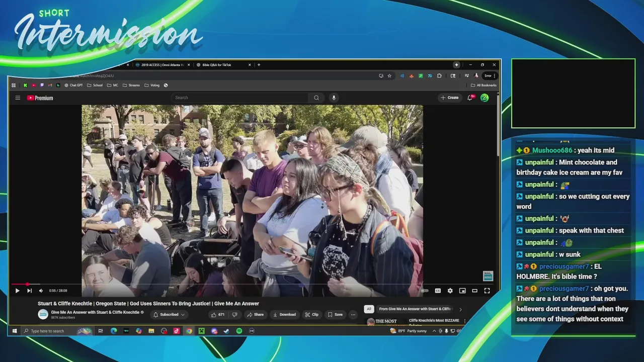
Task: Click the Download button
Action: tap(284, 315)
